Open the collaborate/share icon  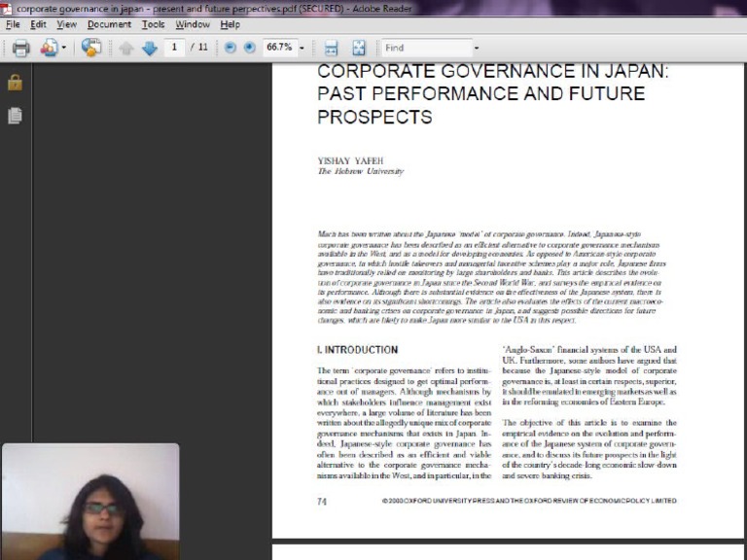(x=49, y=48)
